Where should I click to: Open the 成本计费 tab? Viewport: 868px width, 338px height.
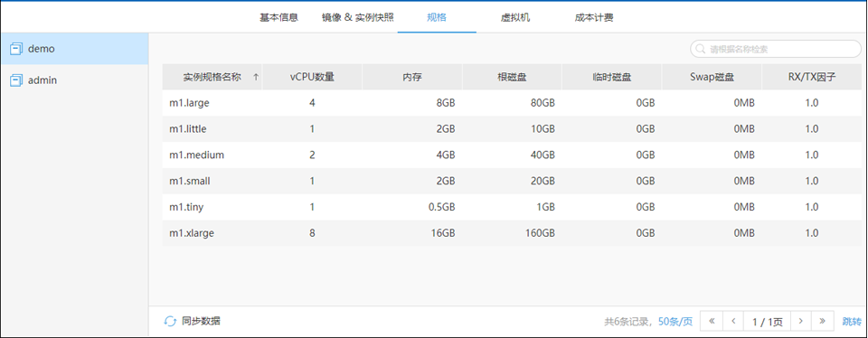[x=594, y=17]
